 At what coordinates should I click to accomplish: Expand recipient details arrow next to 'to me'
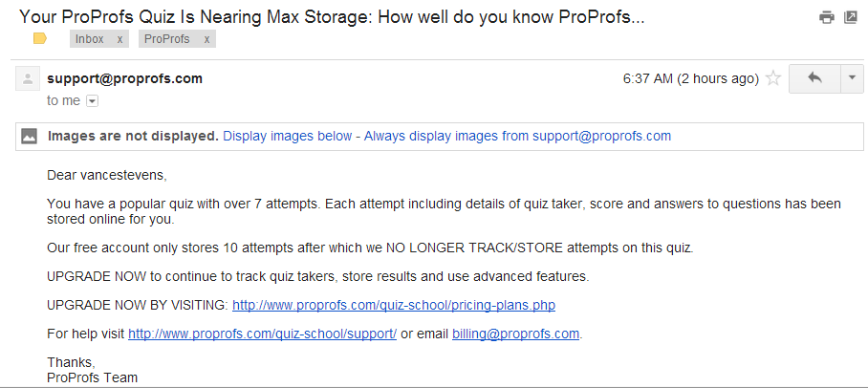[x=93, y=100]
